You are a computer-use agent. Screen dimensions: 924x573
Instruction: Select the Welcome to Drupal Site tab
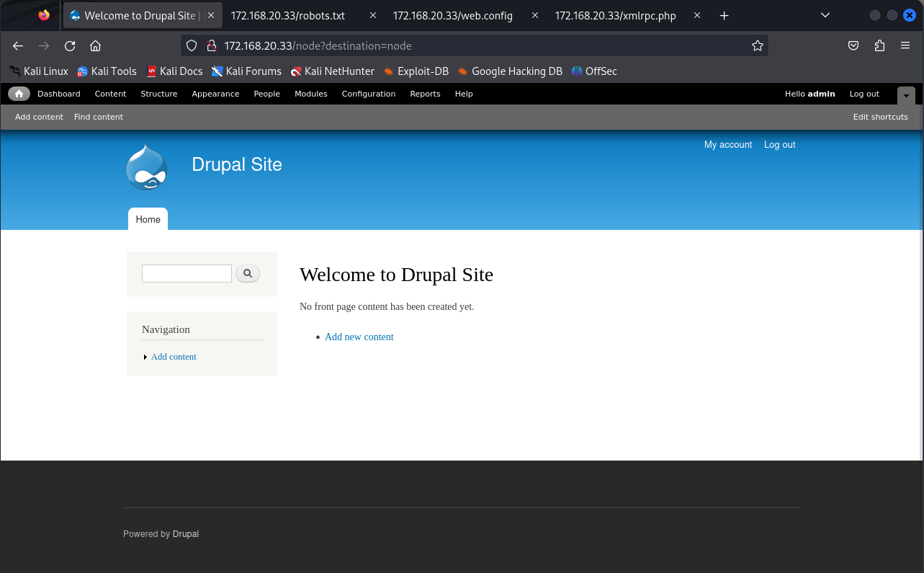(x=143, y=15)
